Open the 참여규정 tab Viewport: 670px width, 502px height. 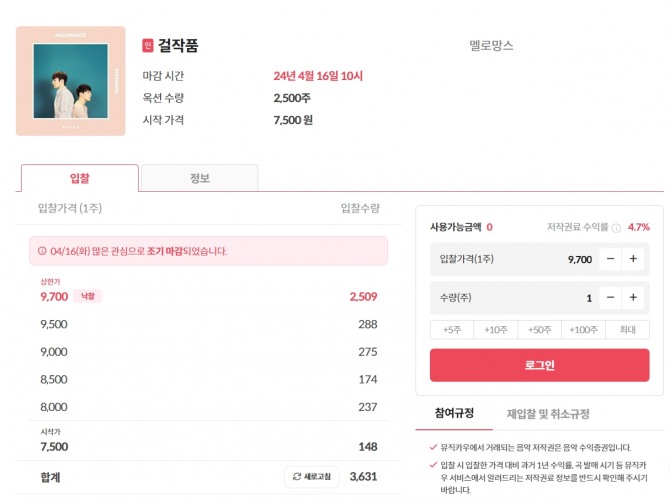tap(454, 413)
